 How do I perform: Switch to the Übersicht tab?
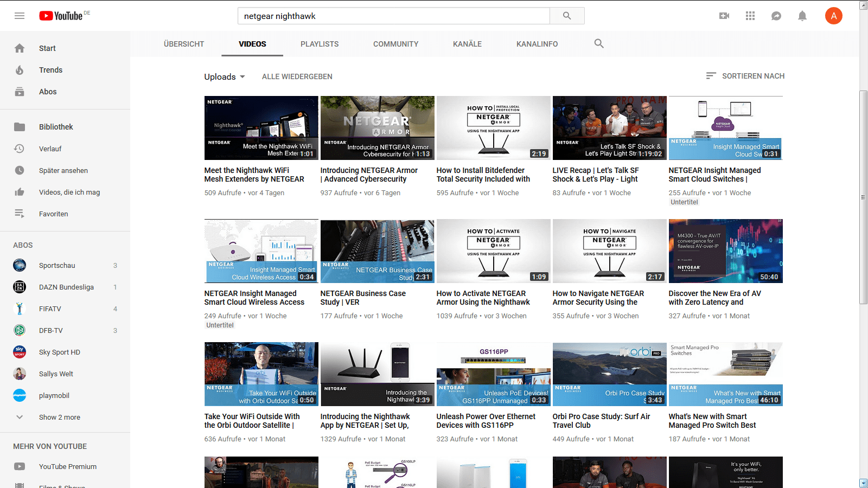coord(184,44)
